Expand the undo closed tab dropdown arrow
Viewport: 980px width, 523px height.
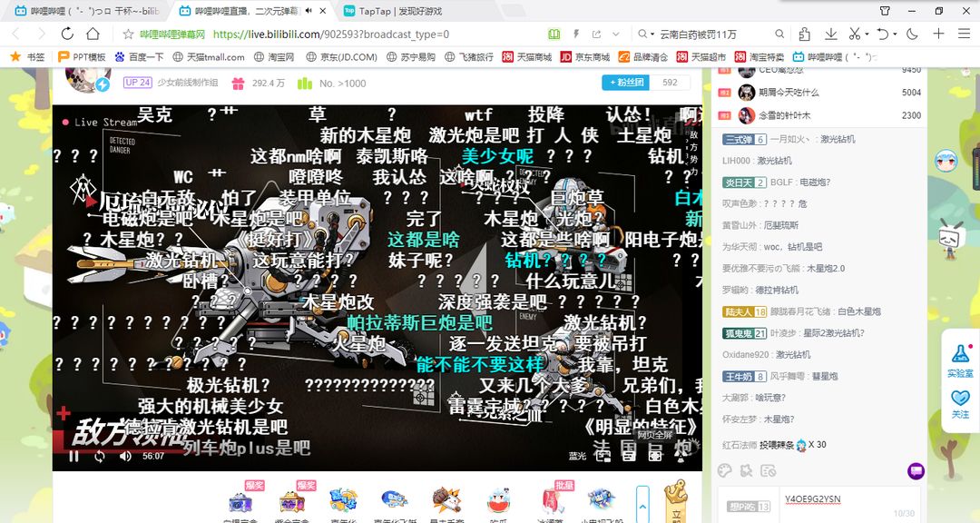(x=895, y=35)
